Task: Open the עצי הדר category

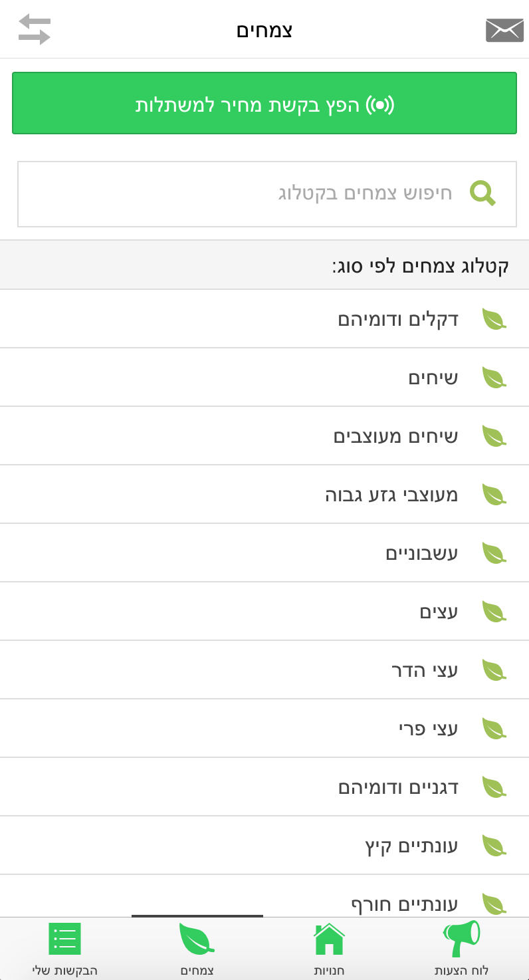Action: [x=264, y=670]
